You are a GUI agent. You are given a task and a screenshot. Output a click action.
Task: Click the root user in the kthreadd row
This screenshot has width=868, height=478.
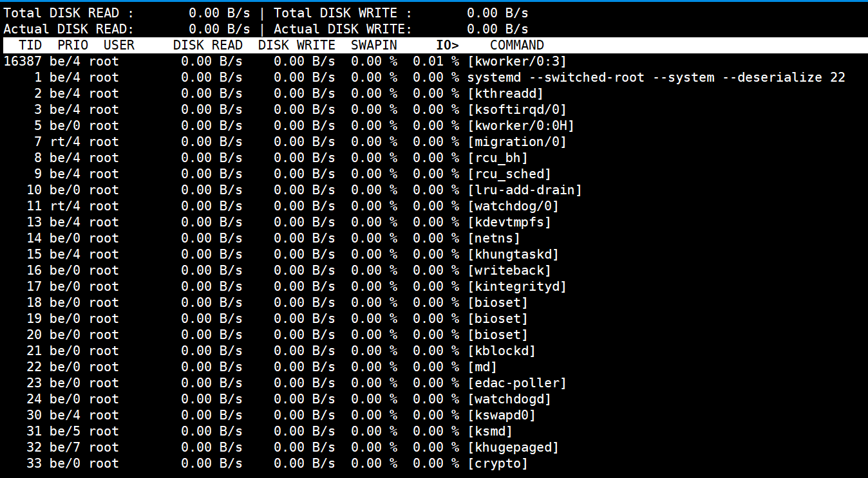(x=104, y=93)
